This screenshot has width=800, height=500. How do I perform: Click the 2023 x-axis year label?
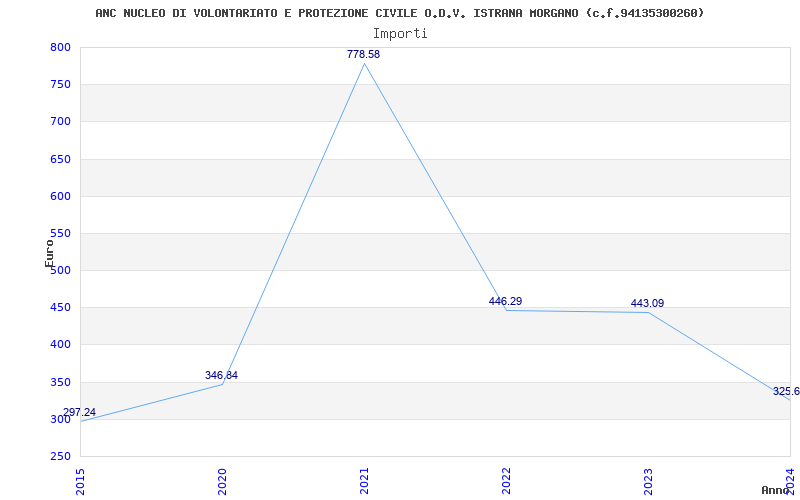coord(648,482)
